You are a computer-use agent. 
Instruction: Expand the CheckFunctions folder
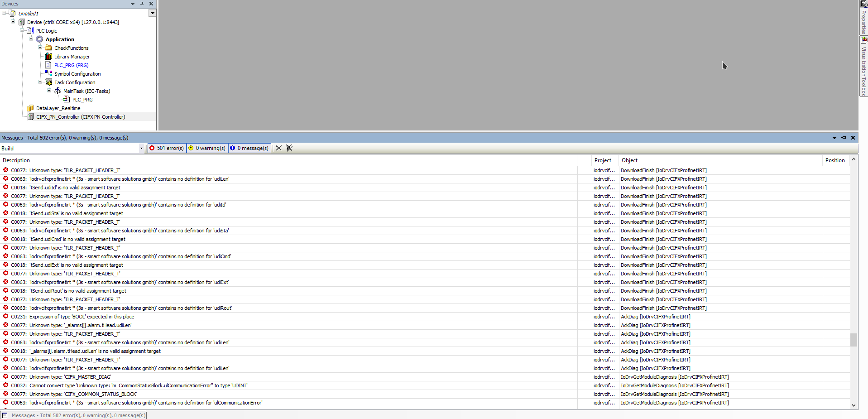(x=40, y=48)
